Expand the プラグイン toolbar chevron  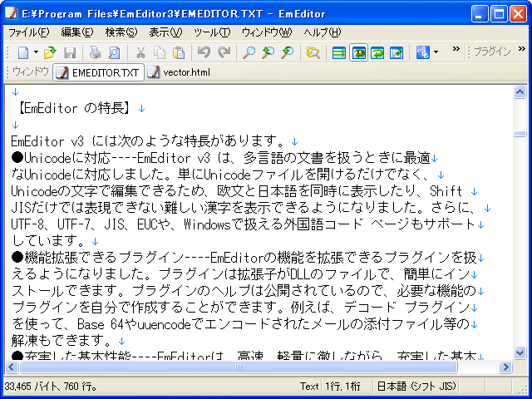[x=522, y=49]
